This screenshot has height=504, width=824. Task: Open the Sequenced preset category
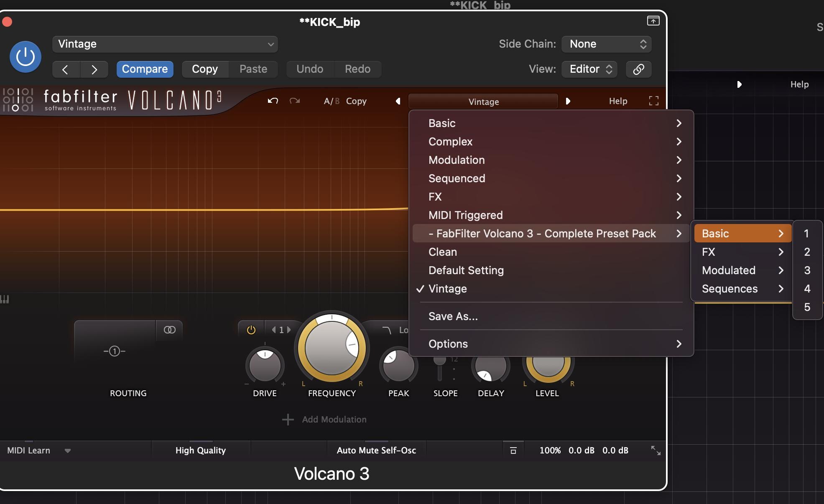551,178
